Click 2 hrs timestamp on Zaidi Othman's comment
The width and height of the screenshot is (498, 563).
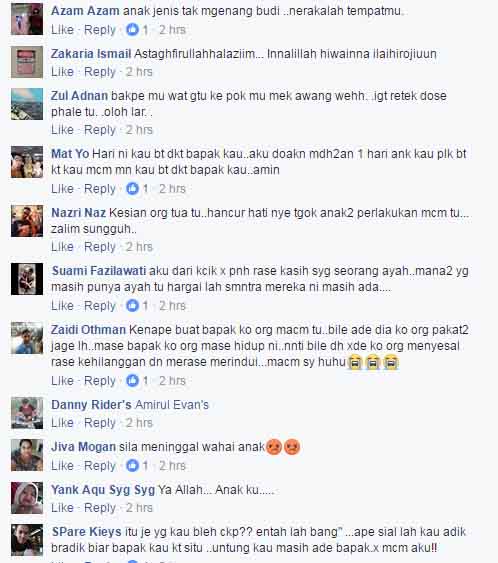coord(172,381)
